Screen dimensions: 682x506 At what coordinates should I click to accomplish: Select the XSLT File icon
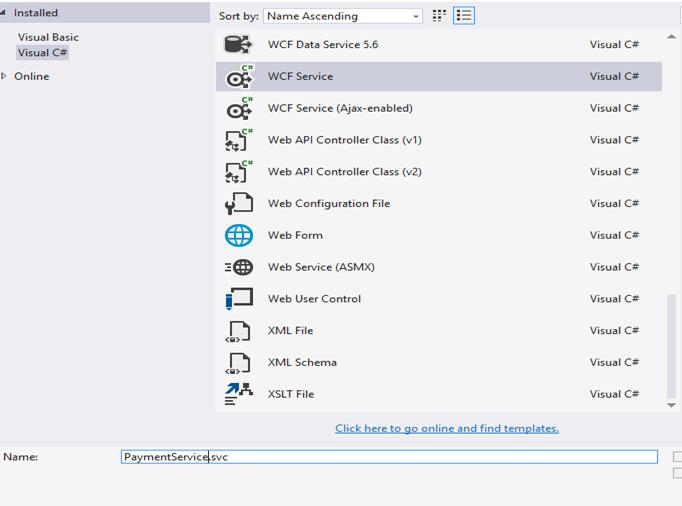point(239,394)
